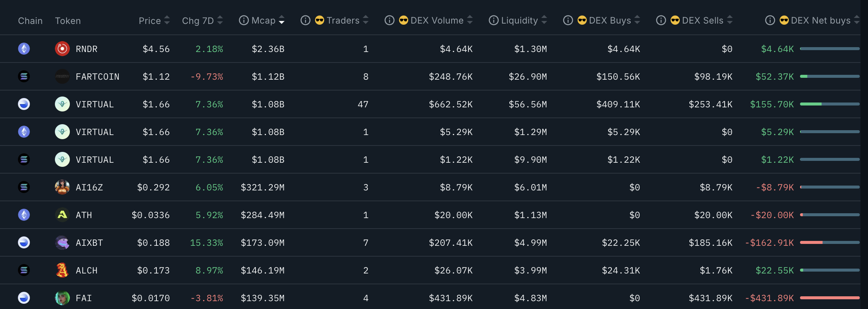Open the AIXBT token name link

89,243
